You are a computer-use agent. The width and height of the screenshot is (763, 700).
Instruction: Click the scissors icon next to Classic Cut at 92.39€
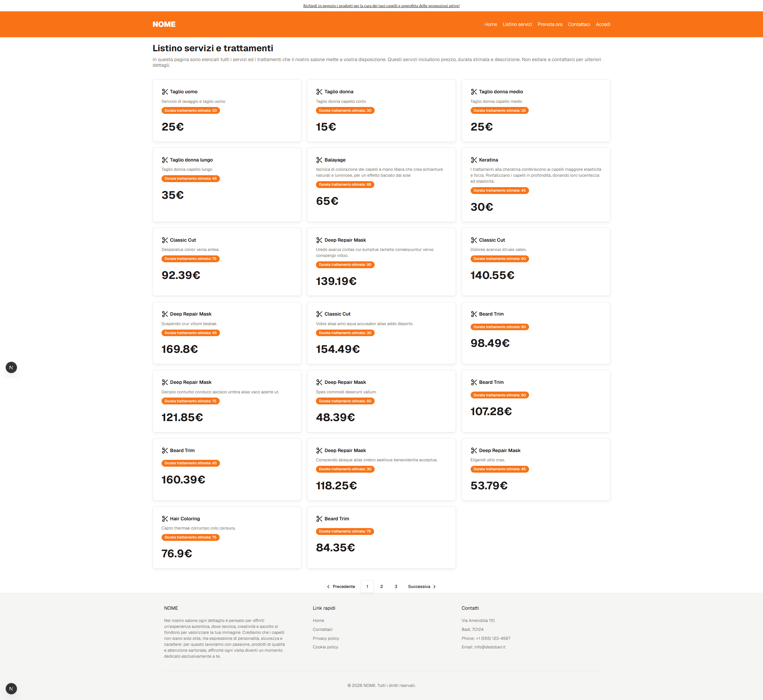[165, 240]
